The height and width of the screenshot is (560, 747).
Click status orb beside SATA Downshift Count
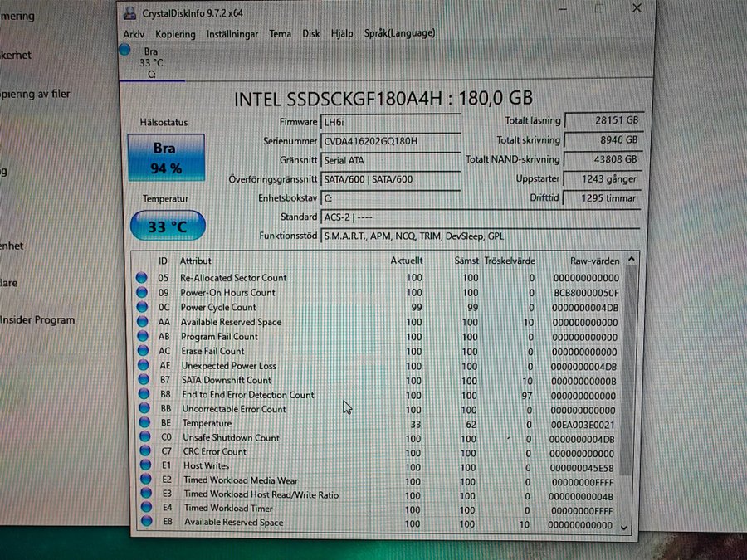pos(144,380)
